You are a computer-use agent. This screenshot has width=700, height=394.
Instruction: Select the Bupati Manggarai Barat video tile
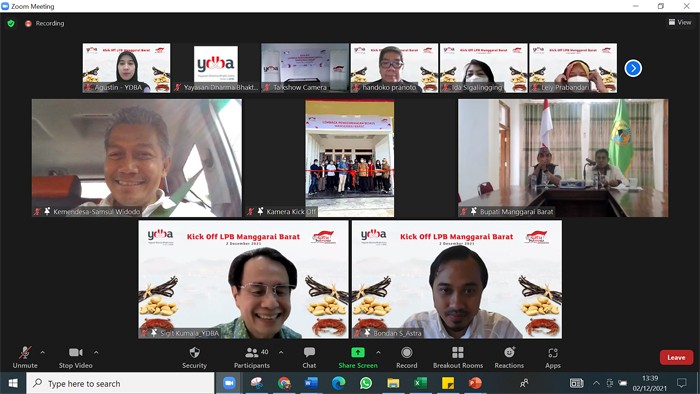[563, 158]
